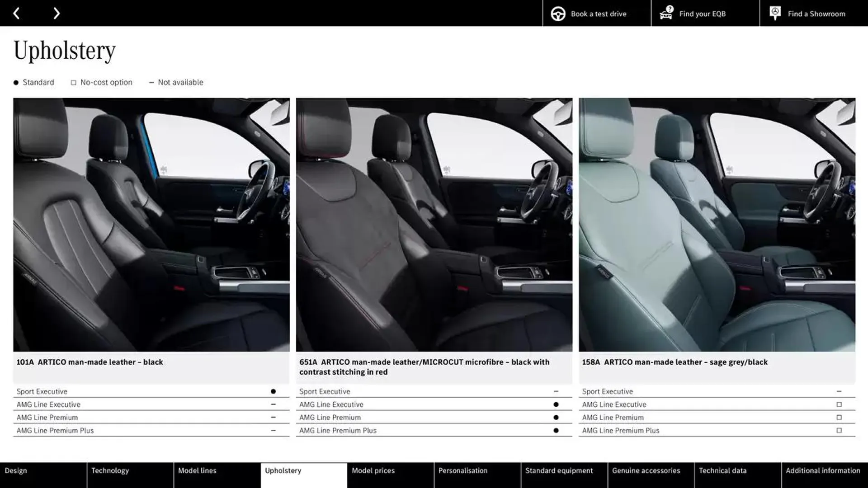
Task: Toggle Sport Executive standard bullet for 101A black
Action: (273, 391)
